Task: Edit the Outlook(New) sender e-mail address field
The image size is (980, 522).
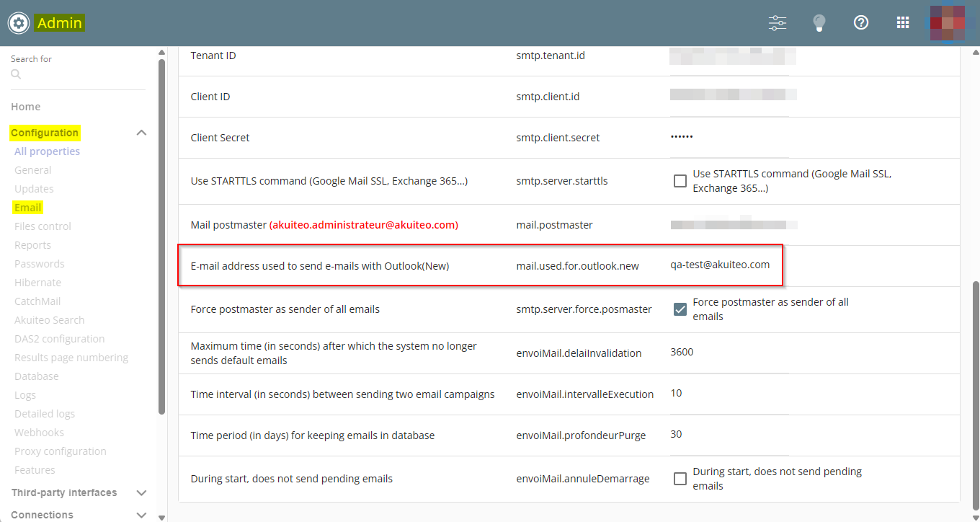Action: 728,265
